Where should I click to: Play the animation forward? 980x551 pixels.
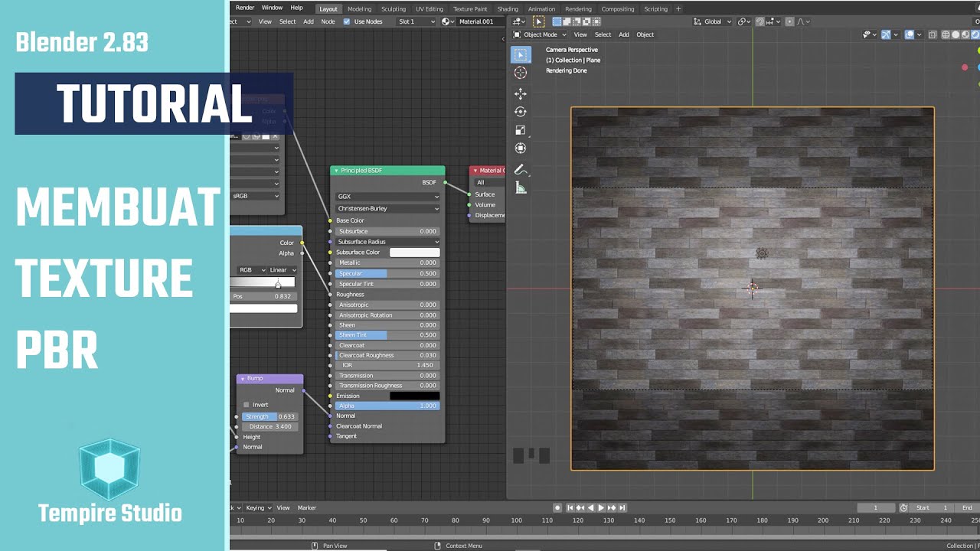click(x=601, y=507)
